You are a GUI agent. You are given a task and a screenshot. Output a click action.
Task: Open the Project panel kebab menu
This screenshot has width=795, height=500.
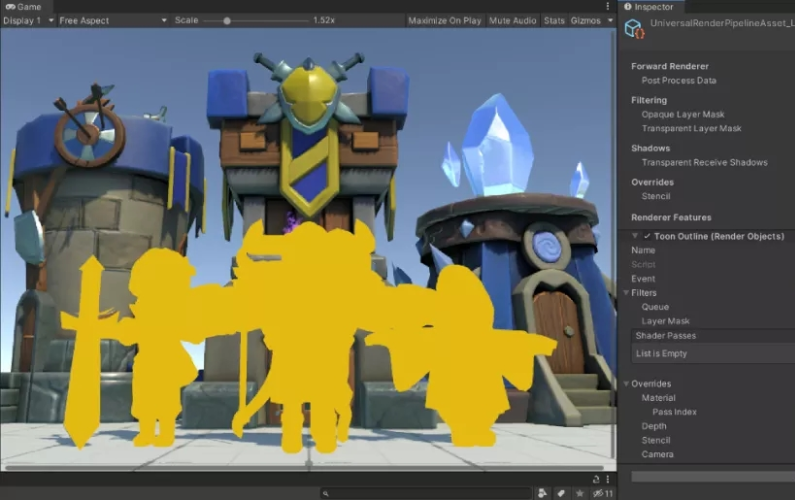tap(607, 479)
